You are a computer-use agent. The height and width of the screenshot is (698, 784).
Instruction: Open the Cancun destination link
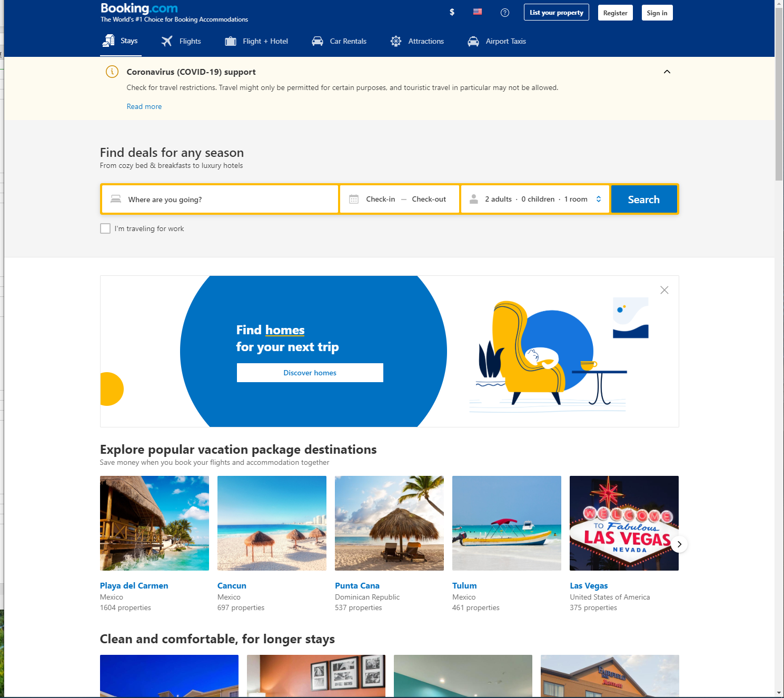coord(232,585)
